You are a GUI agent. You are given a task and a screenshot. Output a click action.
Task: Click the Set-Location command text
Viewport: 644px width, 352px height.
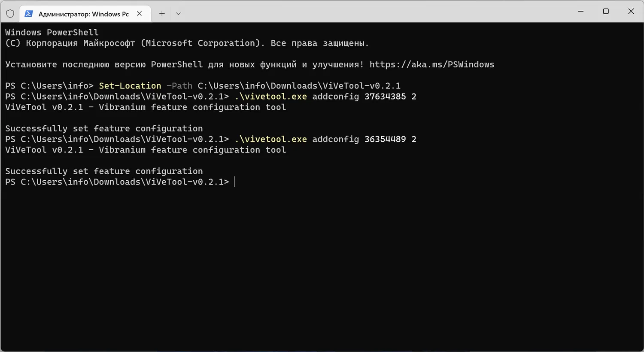[130, 86]
